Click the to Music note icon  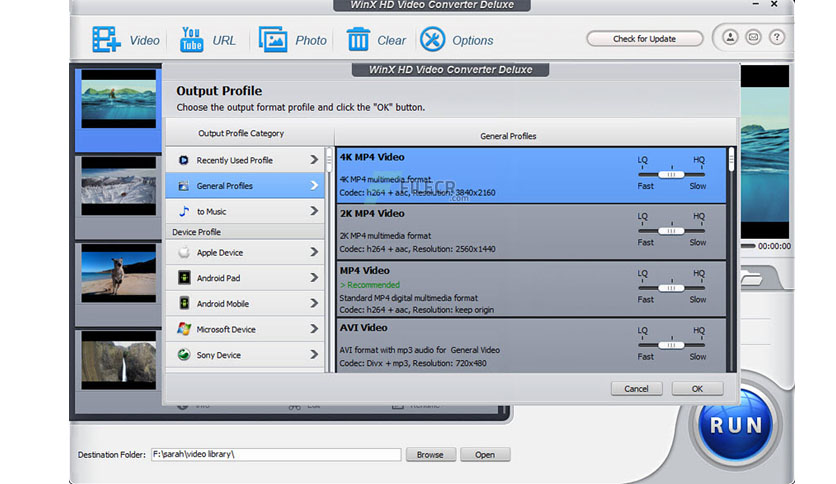[x=184, y=211]
